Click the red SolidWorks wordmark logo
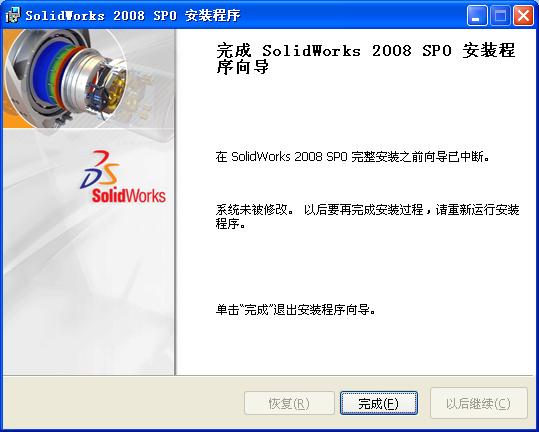The image size is (539, 432). pyautogui.click(x=128, y=195)
